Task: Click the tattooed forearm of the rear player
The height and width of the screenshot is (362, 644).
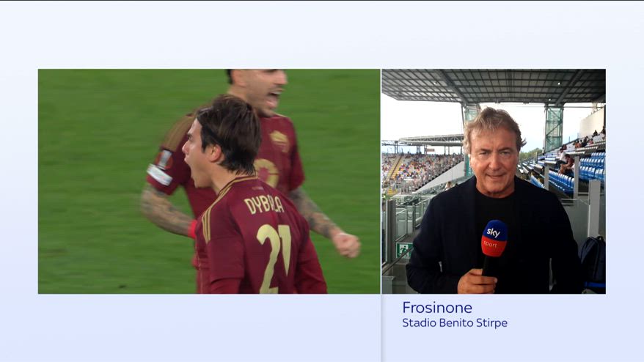Action: 312,213
